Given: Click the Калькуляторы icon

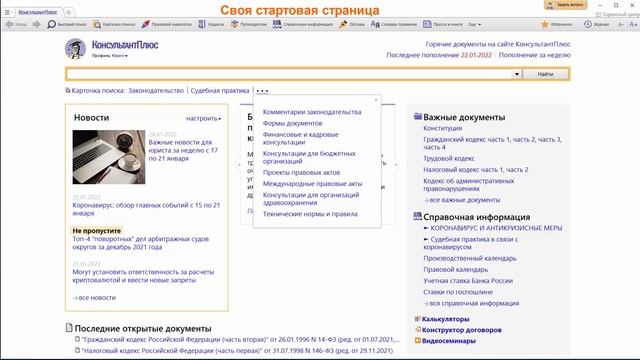Looking at the screenshot, I should [417, 319].
